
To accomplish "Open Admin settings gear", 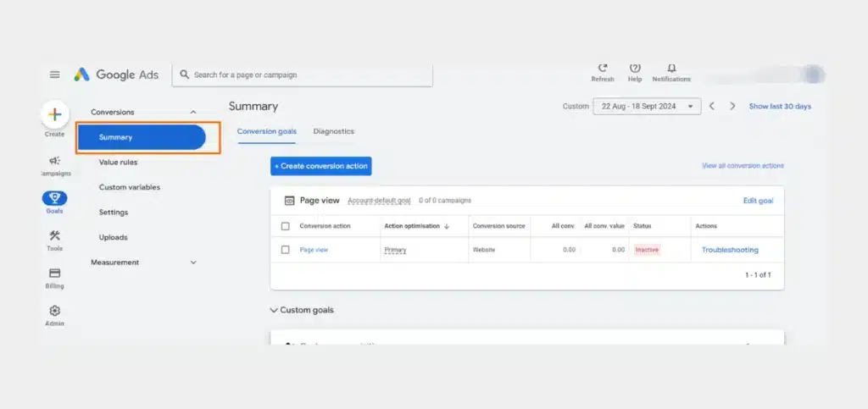I will click(55, 316).
